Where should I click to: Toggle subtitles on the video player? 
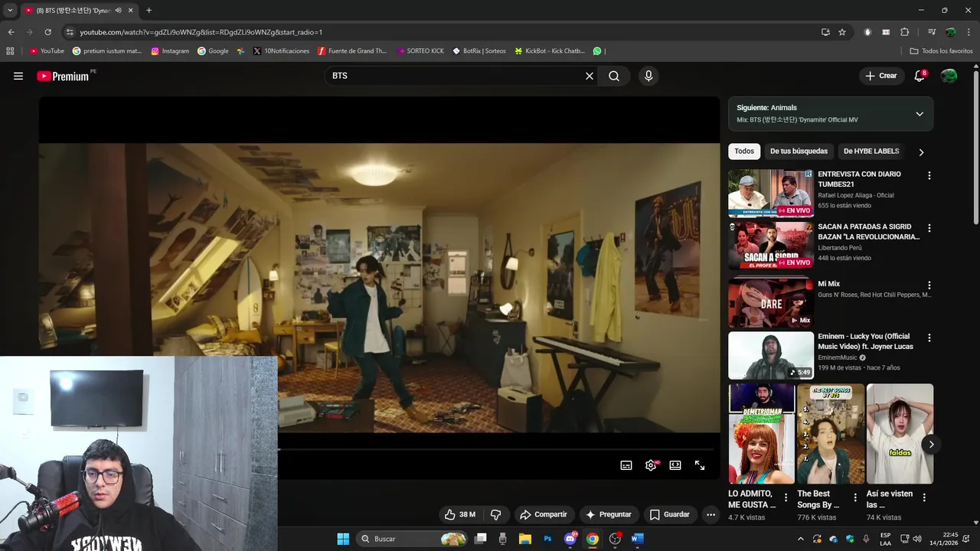[x=626, y=465]
